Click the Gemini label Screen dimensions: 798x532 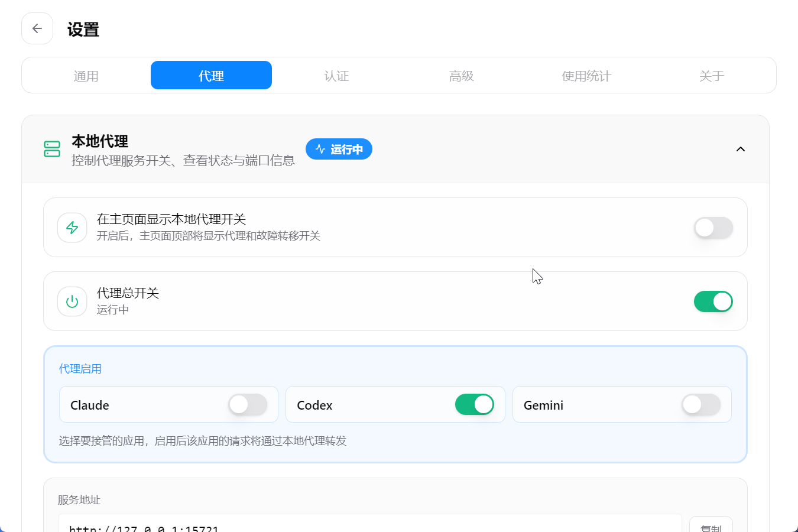[543, 406]
